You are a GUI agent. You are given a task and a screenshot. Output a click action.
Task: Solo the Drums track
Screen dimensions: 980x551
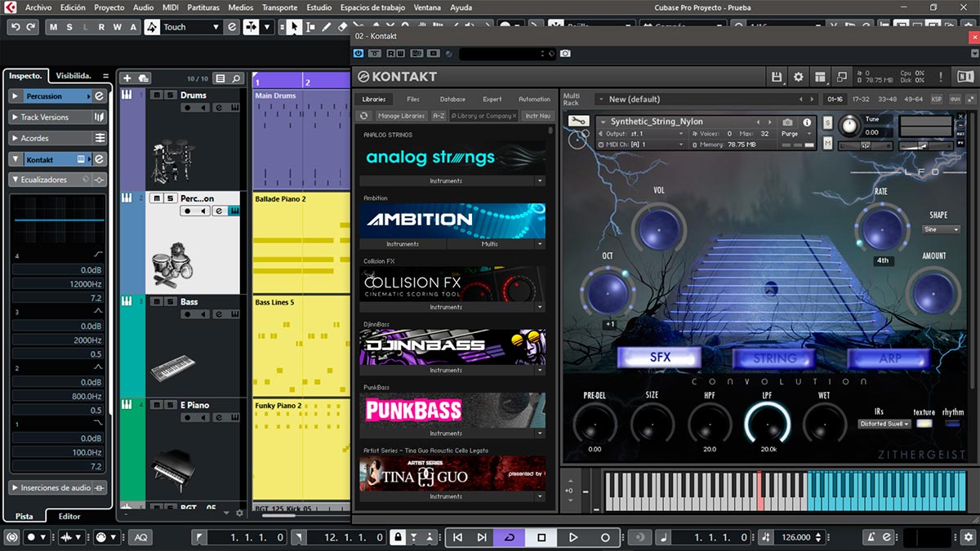(x=170, y=95)
